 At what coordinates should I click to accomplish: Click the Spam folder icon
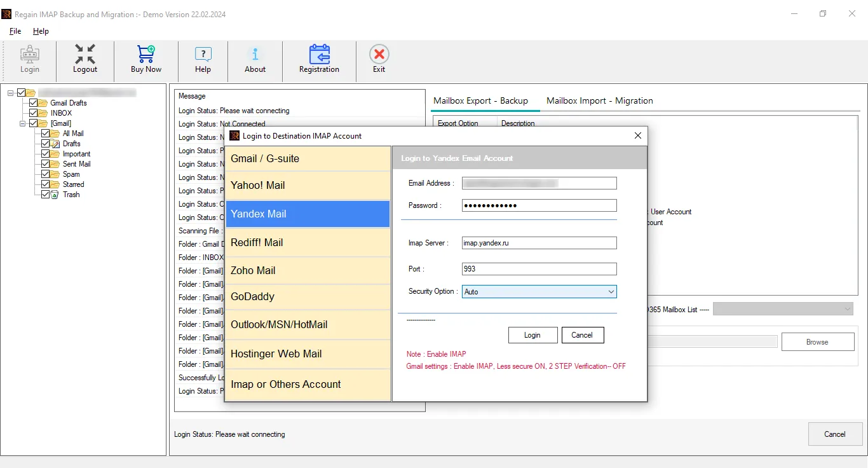(55, 174)
